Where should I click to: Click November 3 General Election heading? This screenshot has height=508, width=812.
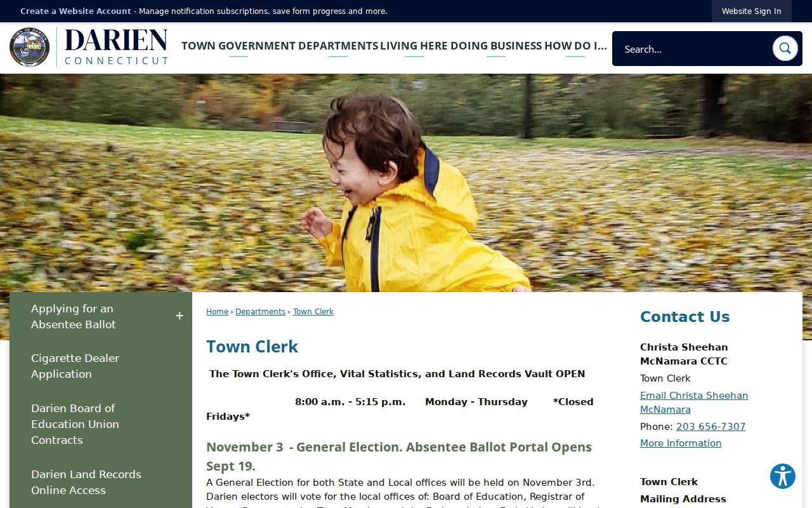tap(398, 457)
